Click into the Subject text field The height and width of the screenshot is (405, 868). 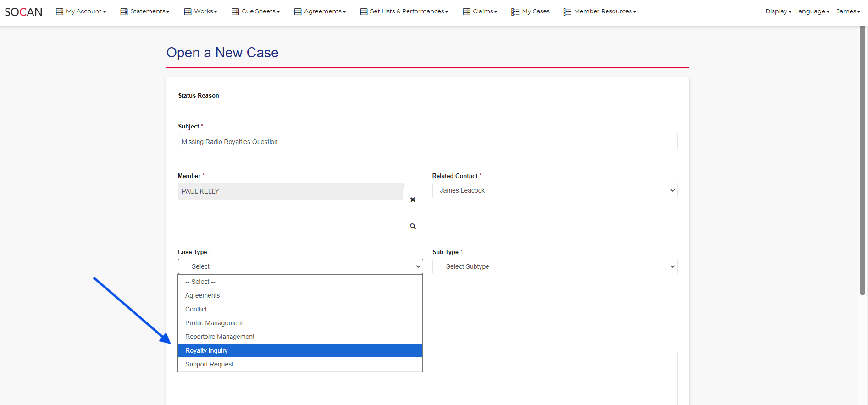click(427, 142)
